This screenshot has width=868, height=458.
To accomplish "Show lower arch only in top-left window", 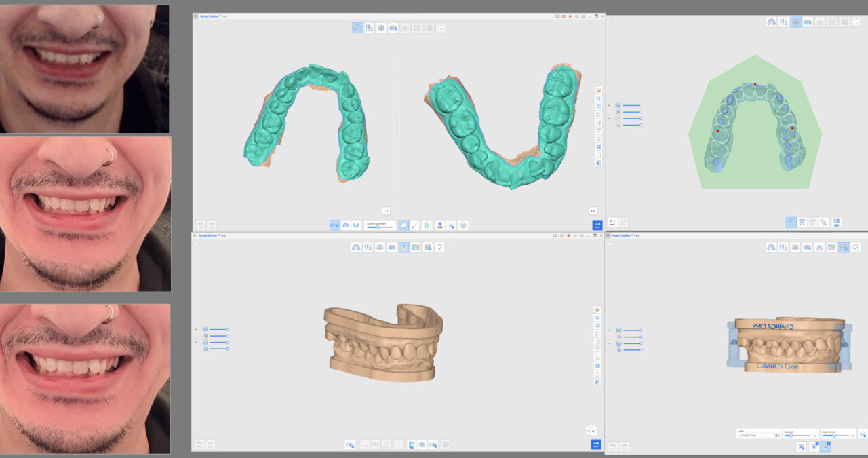I will [x=356, y=225].
